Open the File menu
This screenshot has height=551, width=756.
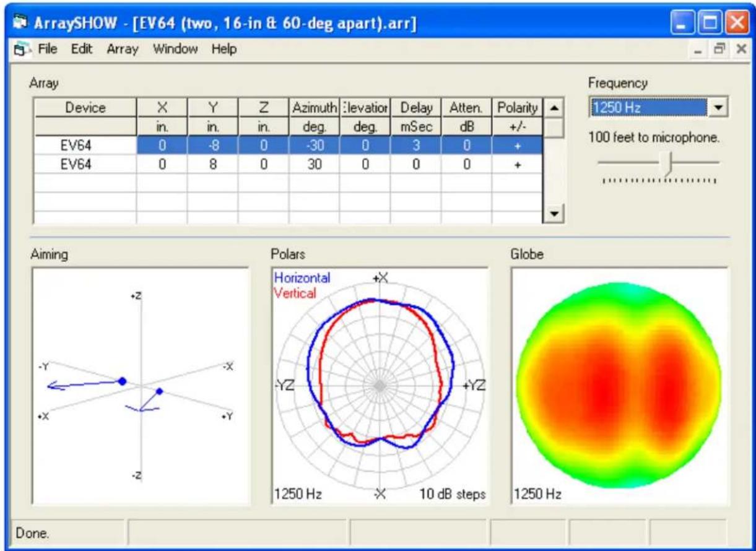[48, 49]
